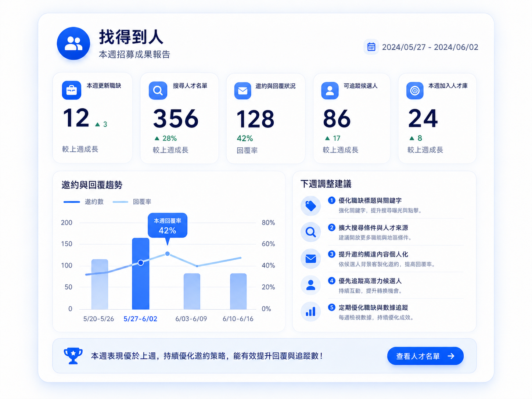The image size is (532, 399).
Task: Click the number 2 badge in suggestions
Action: (331, 227)
